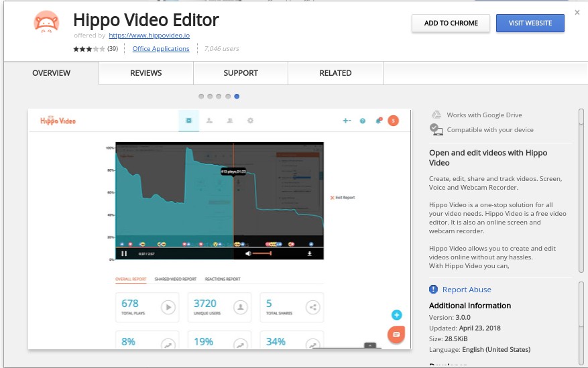588x368 pixels.
Task: Click the trend icon on the 34% card
Action: coord(312,344)
